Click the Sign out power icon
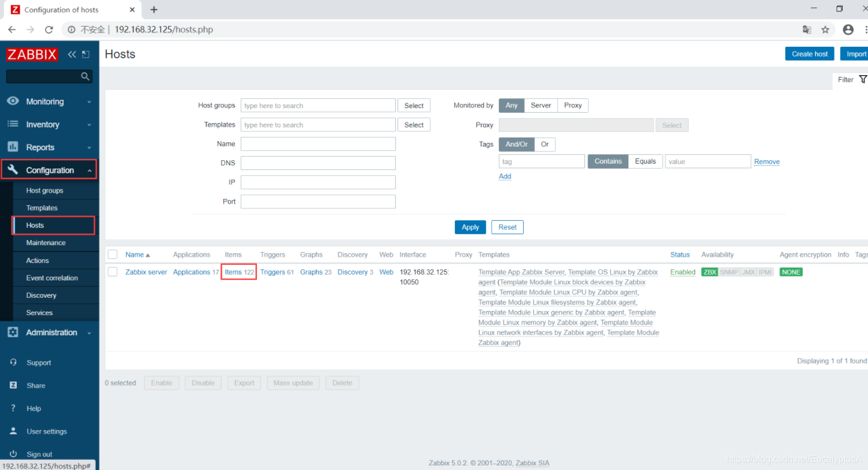This screenshot has height=470, width=868. tap(13, 454)
